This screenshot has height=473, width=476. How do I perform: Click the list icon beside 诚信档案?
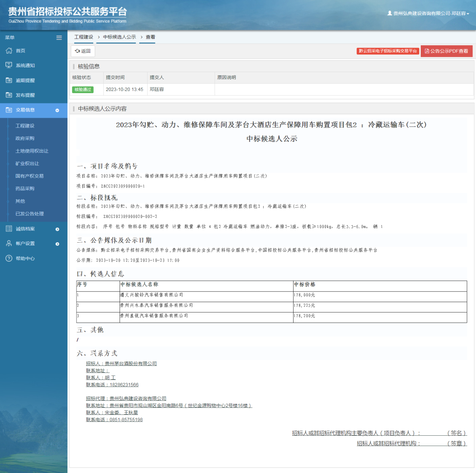[9, 229]
